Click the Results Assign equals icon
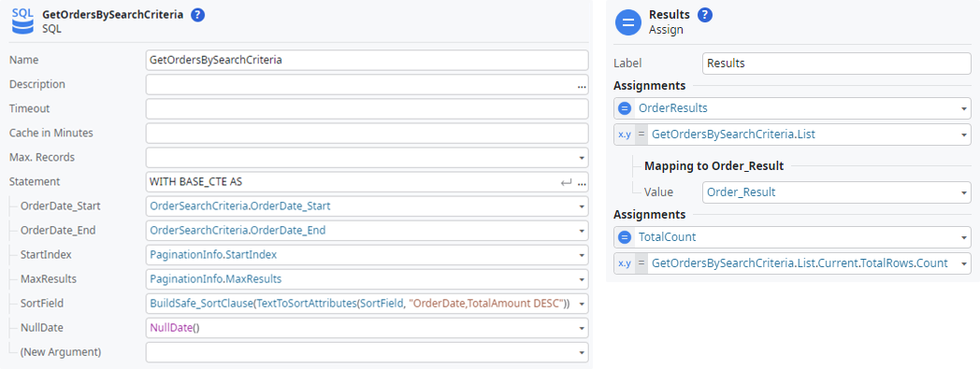980x369 pixels. click(627, 21)
